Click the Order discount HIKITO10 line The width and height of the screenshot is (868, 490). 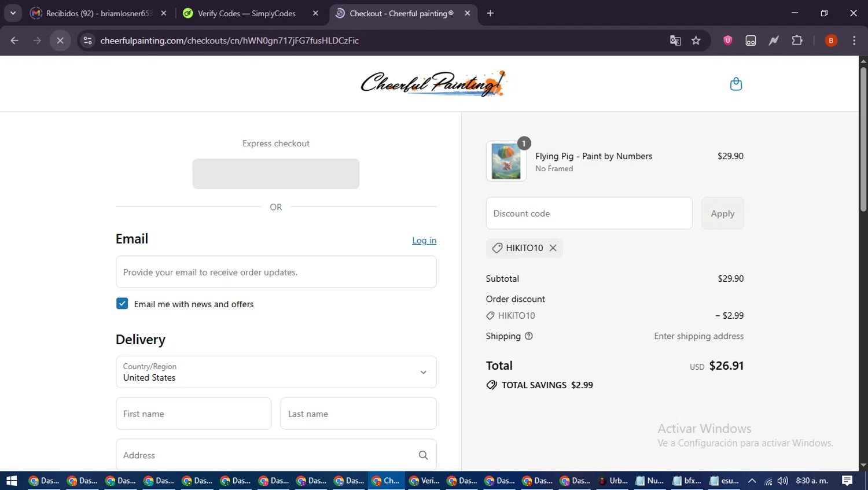[615, 316]
